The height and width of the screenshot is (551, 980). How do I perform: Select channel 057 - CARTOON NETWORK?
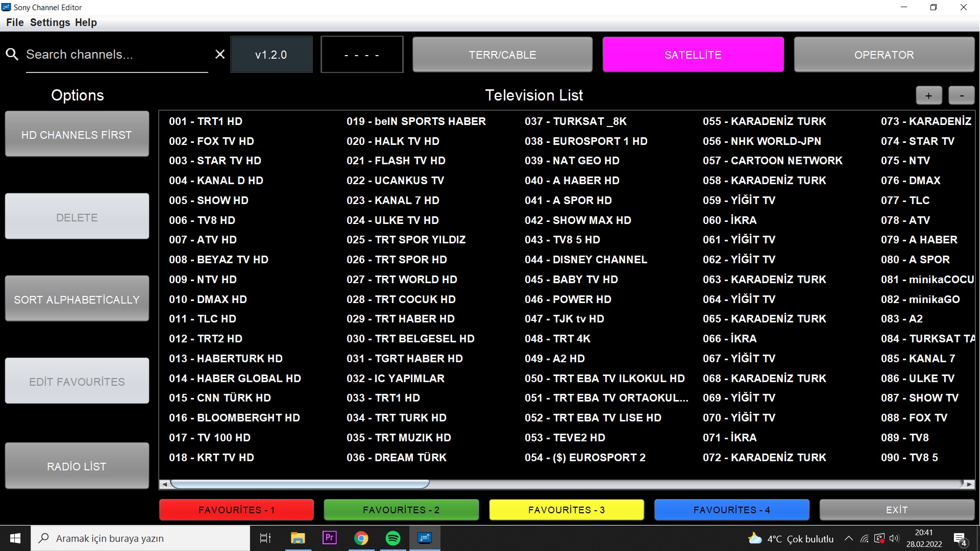tap(773, 161)
